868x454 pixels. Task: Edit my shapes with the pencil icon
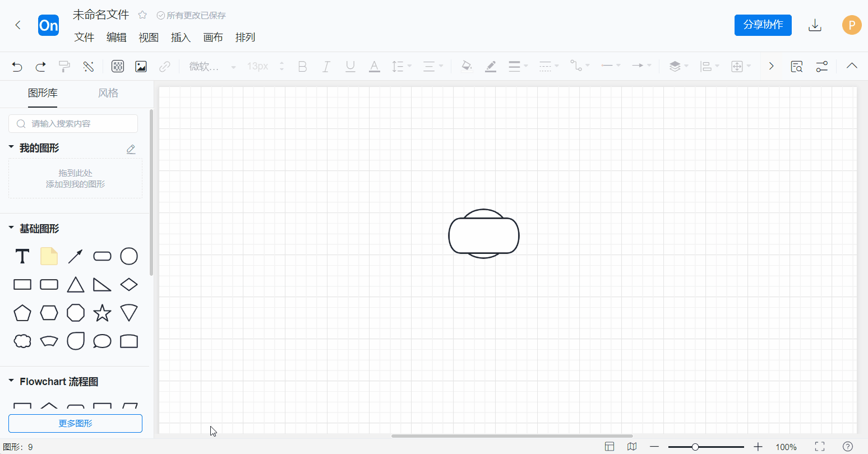131,149
